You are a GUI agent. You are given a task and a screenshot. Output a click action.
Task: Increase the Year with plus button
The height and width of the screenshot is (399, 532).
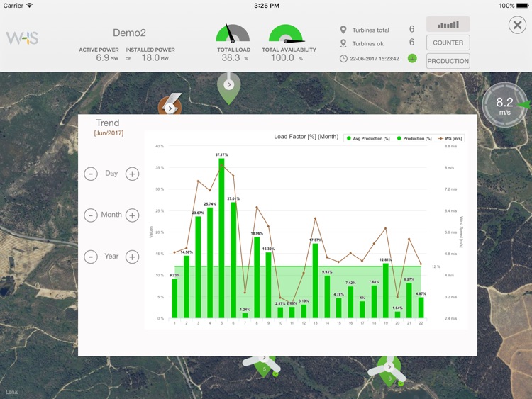click(133, 257)
